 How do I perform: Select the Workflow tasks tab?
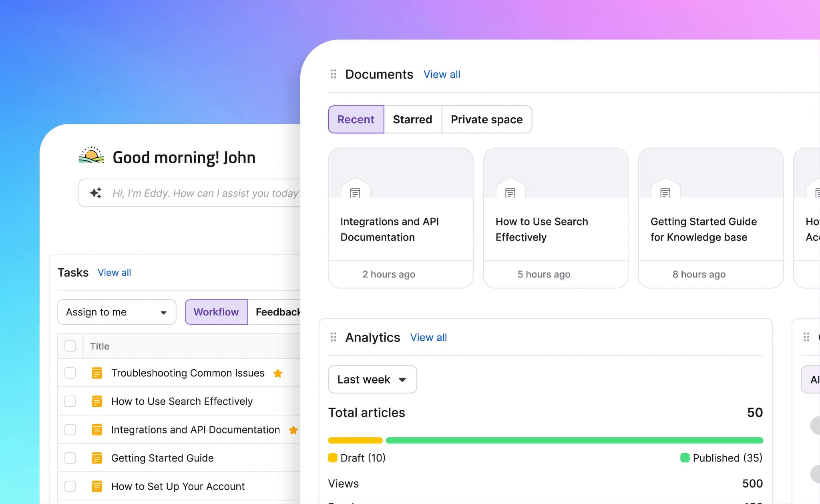pos(216,312)
